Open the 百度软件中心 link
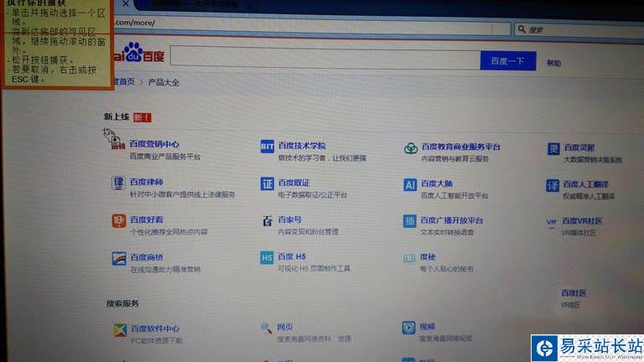Screen dimensions: 644x362 [x=155, y=328]
